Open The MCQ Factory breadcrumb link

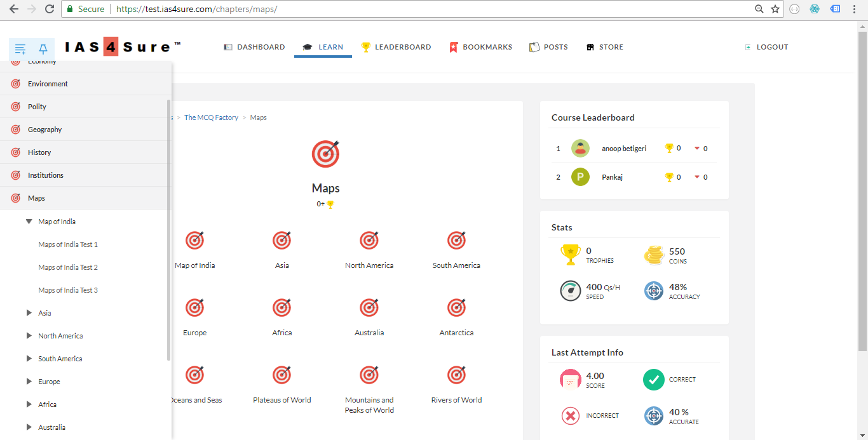pos(211,117)
